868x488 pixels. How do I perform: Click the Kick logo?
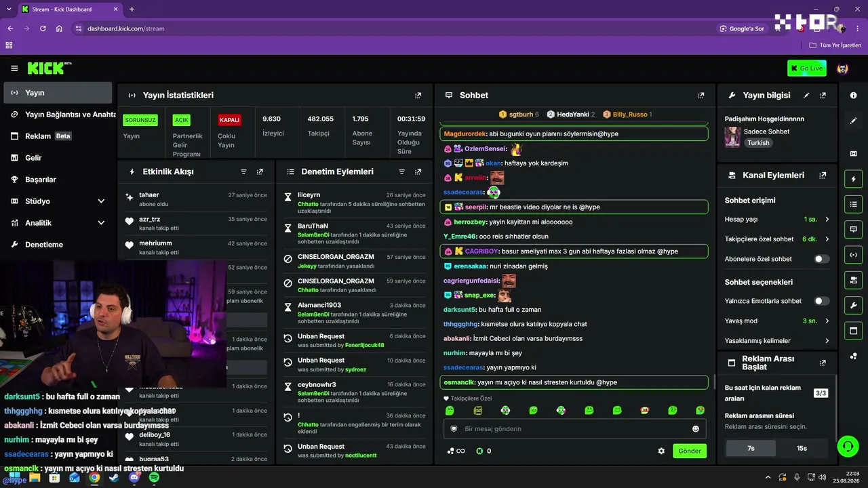pos(49,68)
